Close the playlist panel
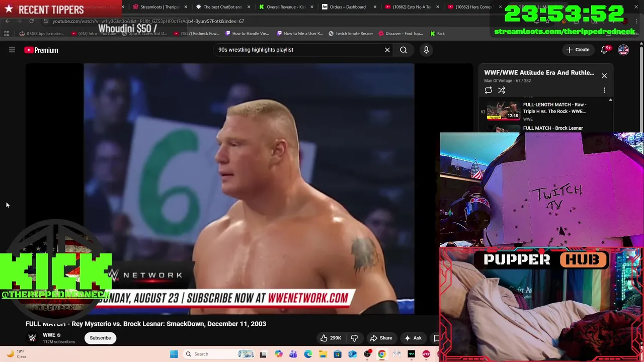This screenshot has width=644, height=362. 604,75
